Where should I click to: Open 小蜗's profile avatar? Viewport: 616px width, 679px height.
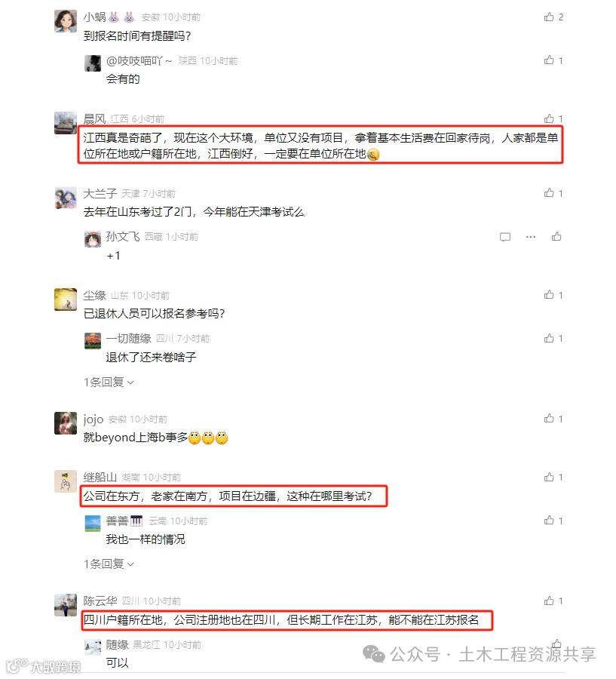[66, 21]
